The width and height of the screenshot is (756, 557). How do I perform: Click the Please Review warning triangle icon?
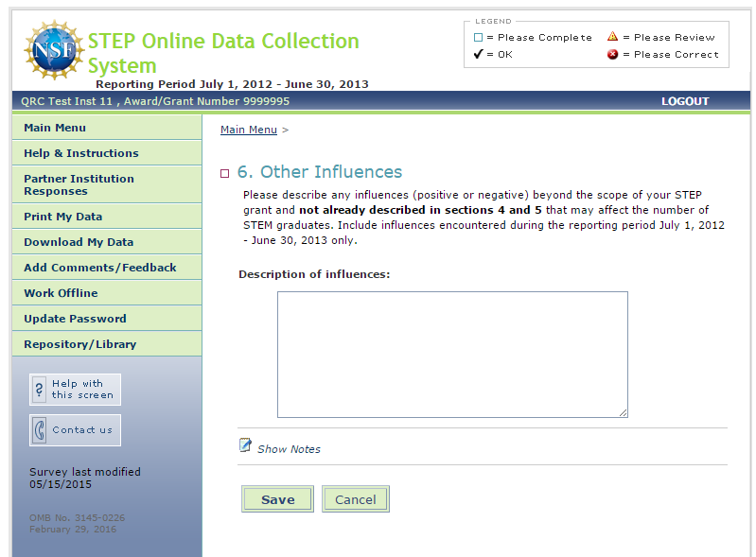(612, 36)
